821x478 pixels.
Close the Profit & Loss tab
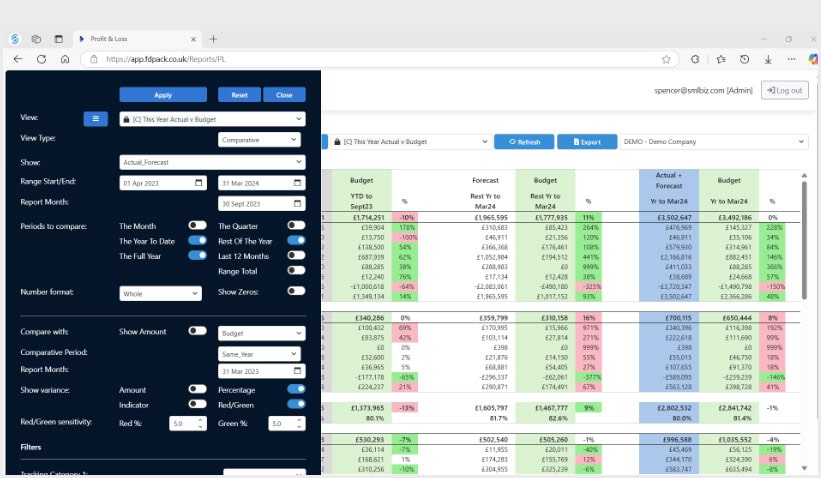193,39
